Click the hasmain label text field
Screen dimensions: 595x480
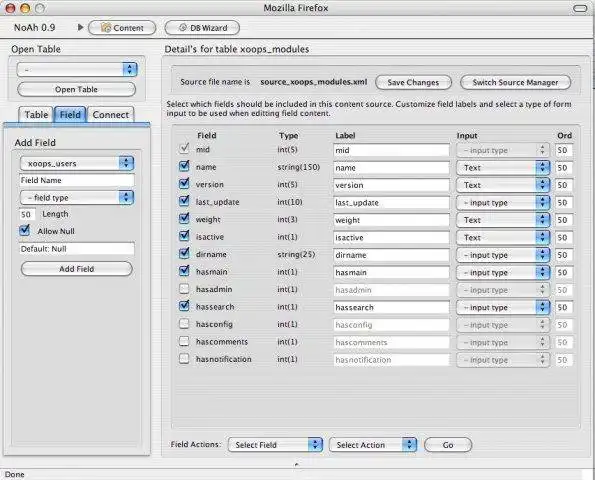[x=391, y=272]
